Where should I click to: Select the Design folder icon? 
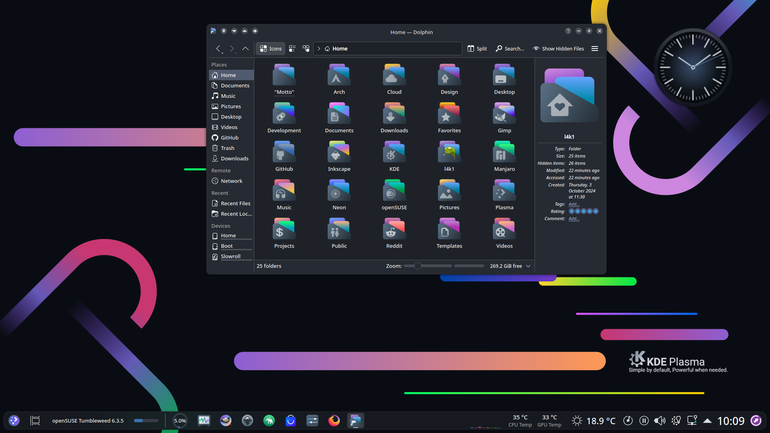449,76
